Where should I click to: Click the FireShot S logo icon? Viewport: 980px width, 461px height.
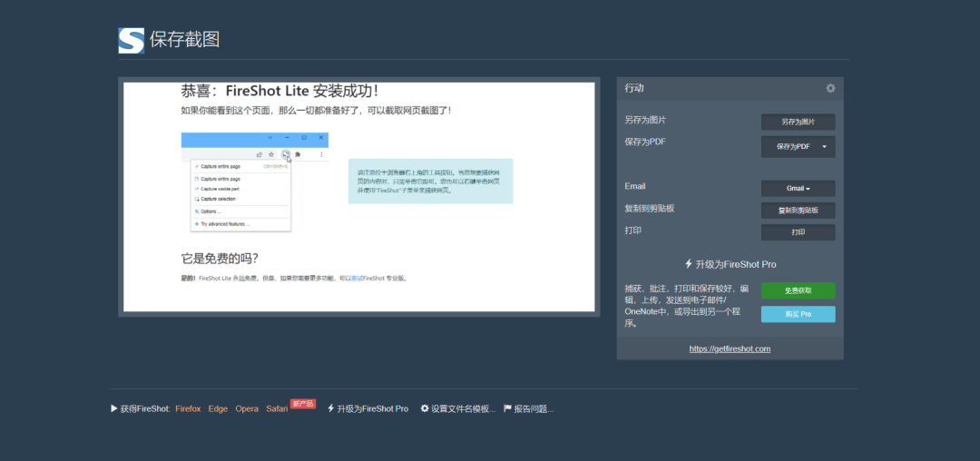(x=132, y=41)
